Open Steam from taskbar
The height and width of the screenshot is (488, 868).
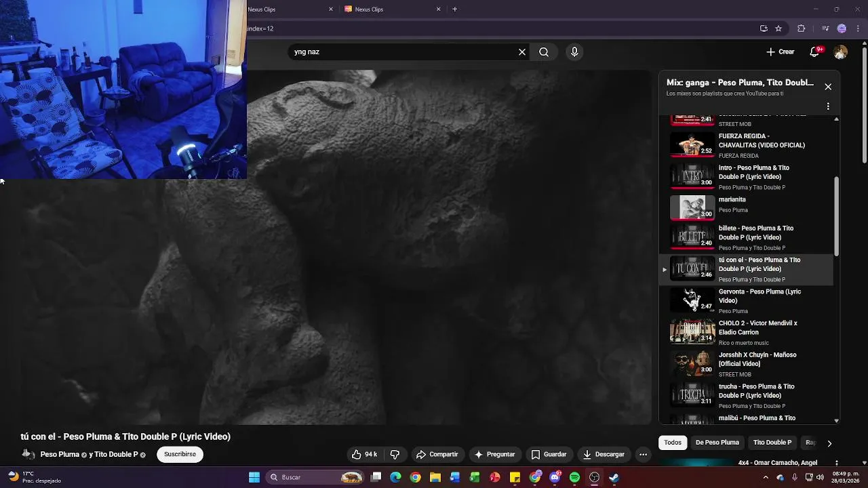[614, 477]
